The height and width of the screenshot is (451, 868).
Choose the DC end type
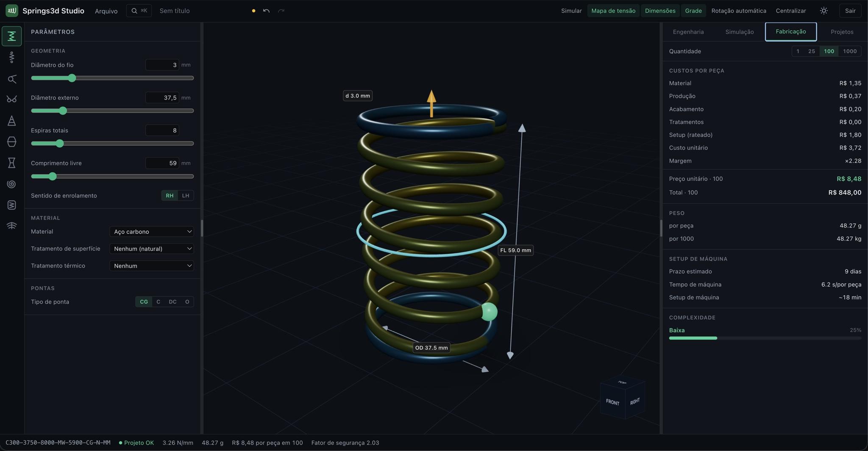click(x=172, y=302)
